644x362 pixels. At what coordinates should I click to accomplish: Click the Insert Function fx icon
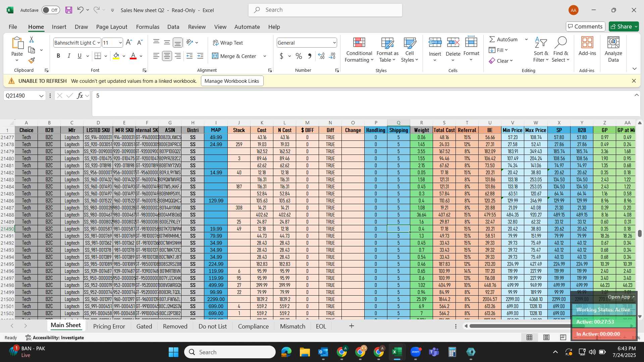(x=80, y=96)
